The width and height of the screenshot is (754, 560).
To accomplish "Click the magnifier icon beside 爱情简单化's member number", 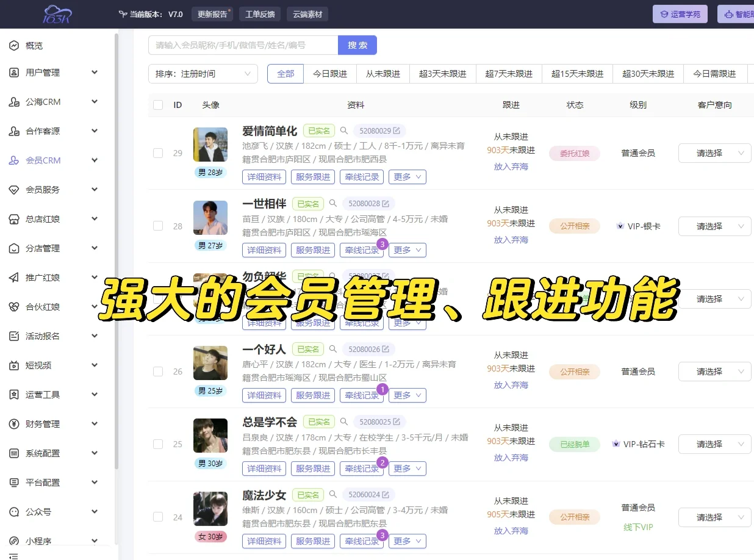I will pos(343,130).
